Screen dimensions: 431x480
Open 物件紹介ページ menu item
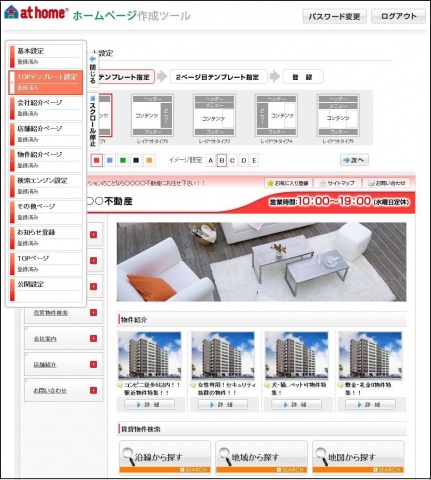46,160
